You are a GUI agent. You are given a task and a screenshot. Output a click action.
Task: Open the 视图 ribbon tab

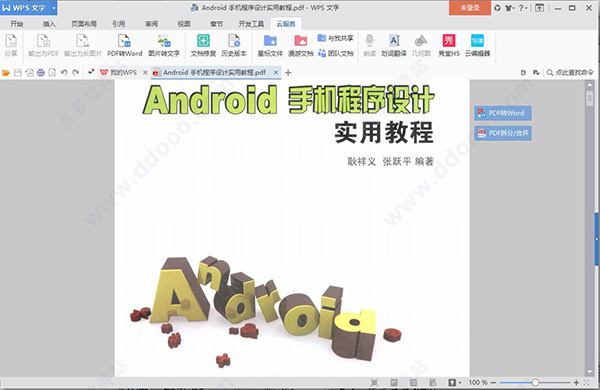tap(184, 24)
